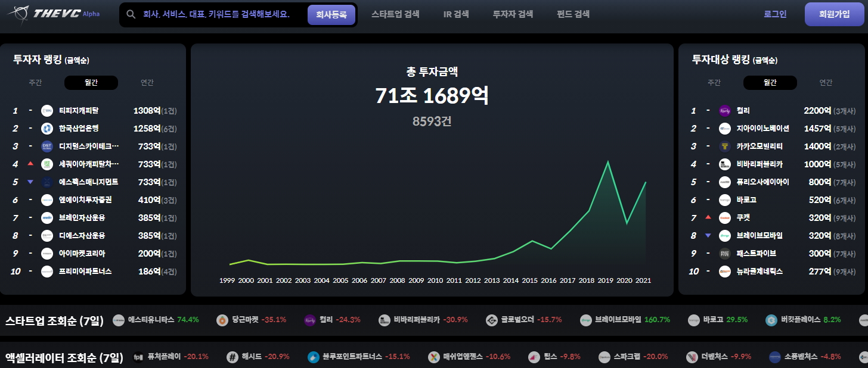Image resolution: width=868 pixels, height=368 pixels.
Task: Show 연간 investment target ranking
Action: [826, 83]
